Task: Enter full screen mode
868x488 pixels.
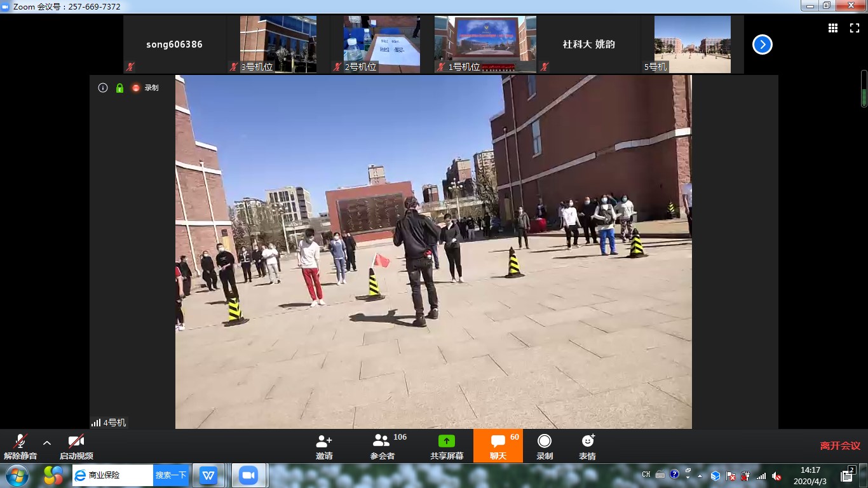Action: tap(855, 28)
